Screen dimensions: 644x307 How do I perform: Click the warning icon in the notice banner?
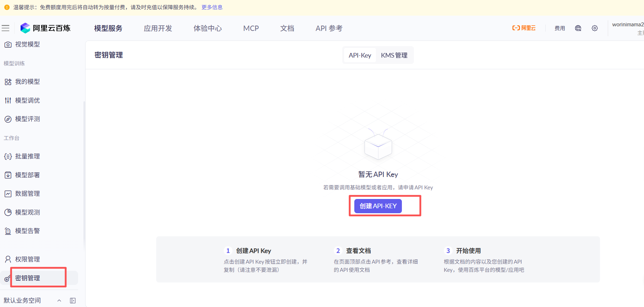[x=7, y=7]
